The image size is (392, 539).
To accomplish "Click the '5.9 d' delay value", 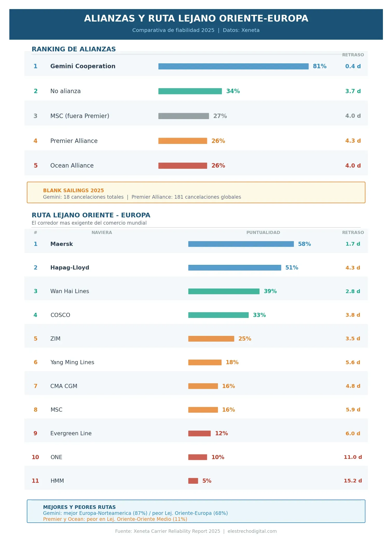I will [353, 410].
